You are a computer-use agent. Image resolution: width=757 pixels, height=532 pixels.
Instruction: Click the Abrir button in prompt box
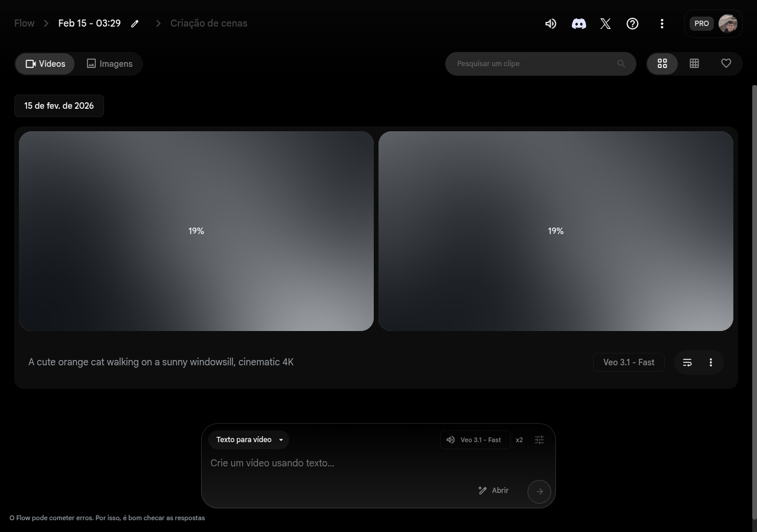click(493, 491)
